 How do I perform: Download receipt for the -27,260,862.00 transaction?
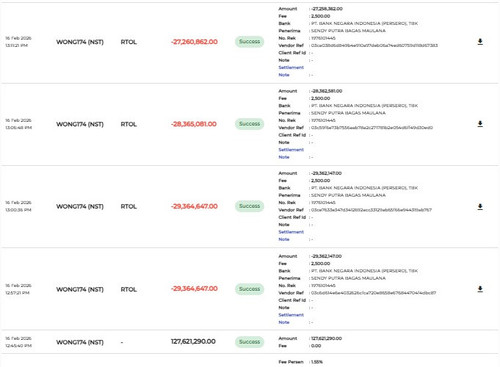coord(480,42)
